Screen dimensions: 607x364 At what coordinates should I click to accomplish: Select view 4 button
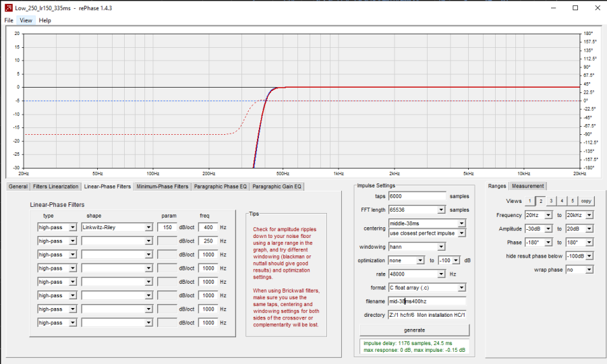pyautogui.click(x=562, y=201)
